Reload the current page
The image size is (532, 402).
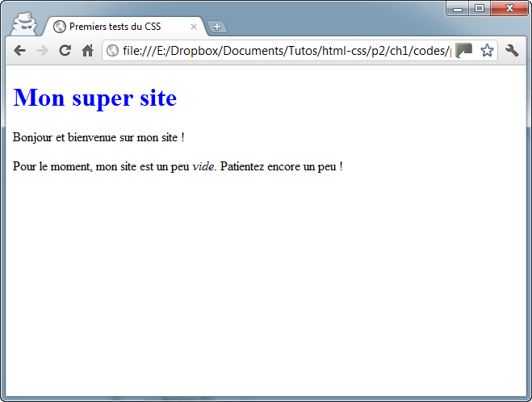point(65,50)
